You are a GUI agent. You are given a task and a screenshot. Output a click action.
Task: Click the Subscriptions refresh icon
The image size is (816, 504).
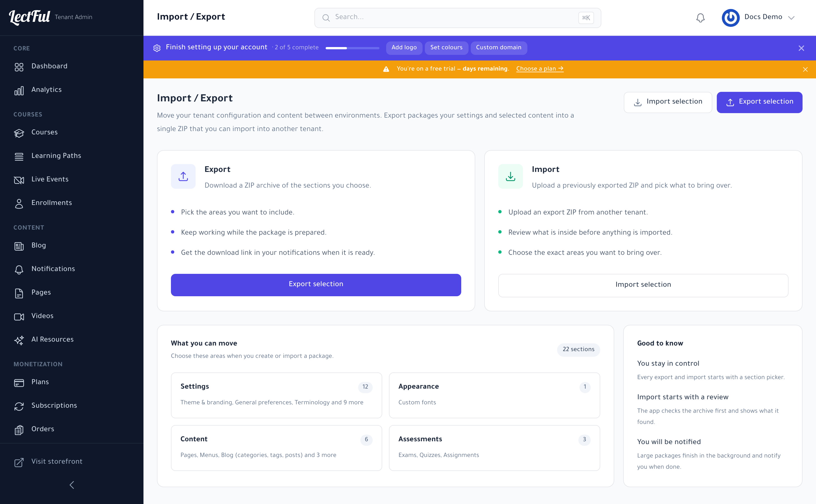coord(19,406)
